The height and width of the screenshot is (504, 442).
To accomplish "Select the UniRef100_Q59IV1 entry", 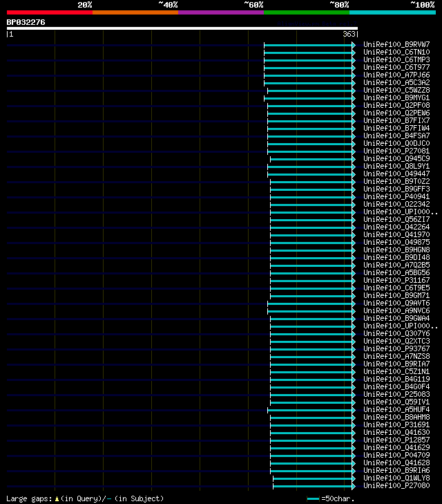I will click(396, 402).
